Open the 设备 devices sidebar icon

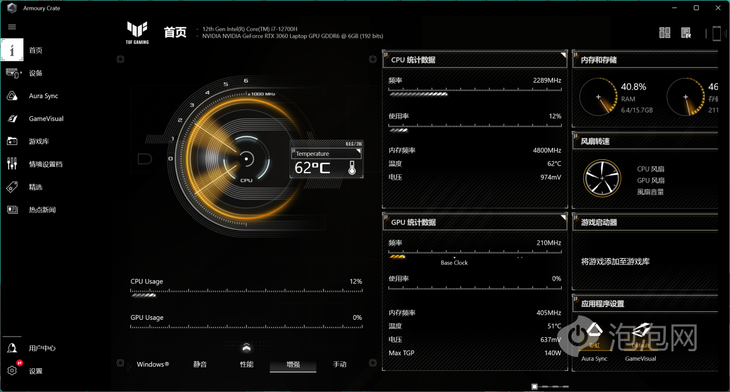coord(13,73)
